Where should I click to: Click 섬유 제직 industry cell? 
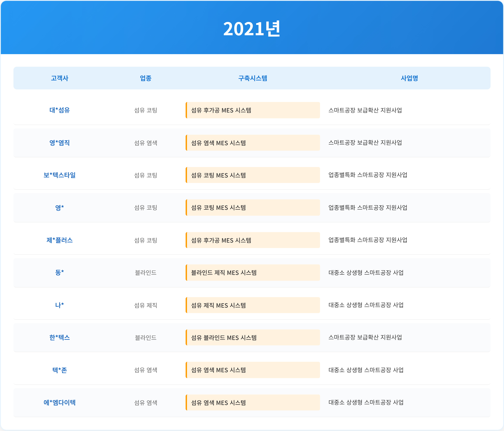145,305
